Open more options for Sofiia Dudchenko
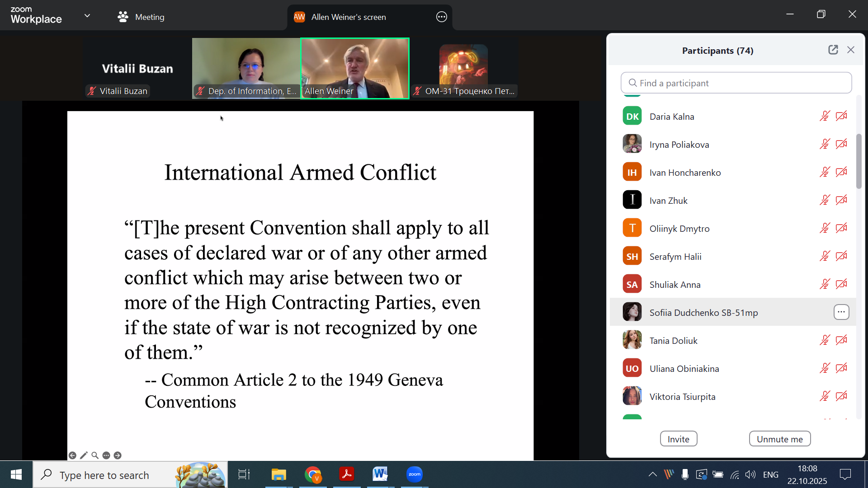The image size is (868, 488). pos(841,312)
